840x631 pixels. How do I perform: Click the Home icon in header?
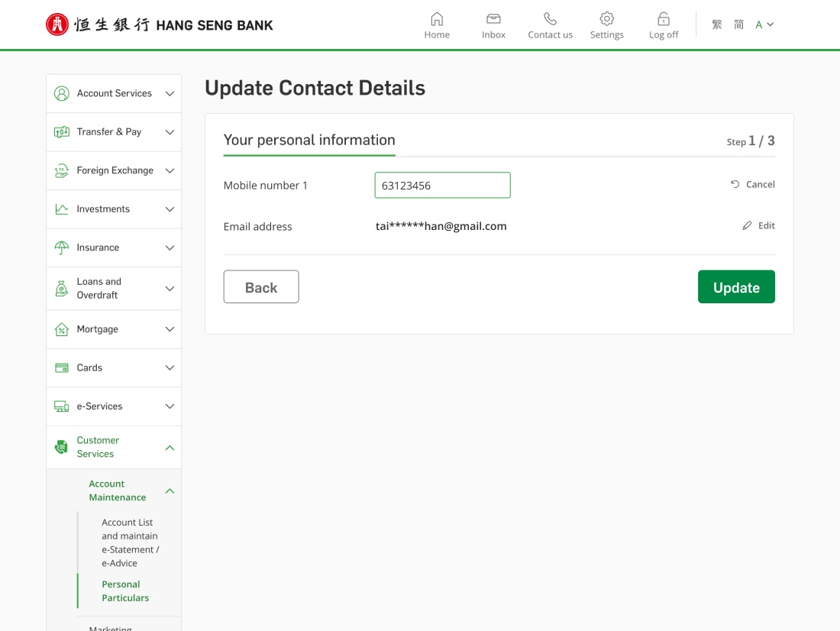pyautogui.click(x=437, y=19)
